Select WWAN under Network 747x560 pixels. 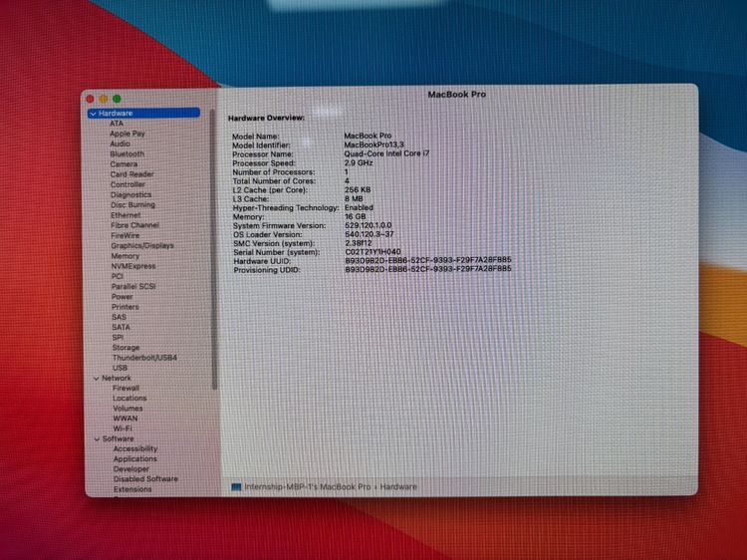click(125, 419)
